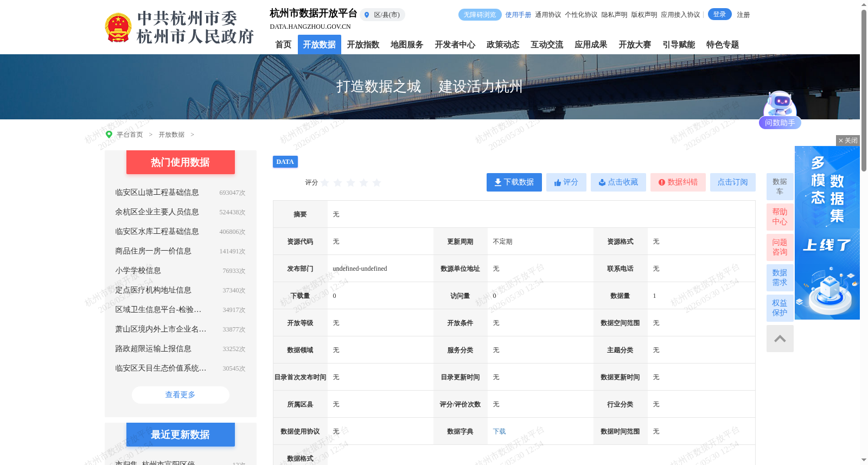Click the national emblem logo
Image resolution: width=868 pixels, height=465 pixels.
tap(118, 28)
